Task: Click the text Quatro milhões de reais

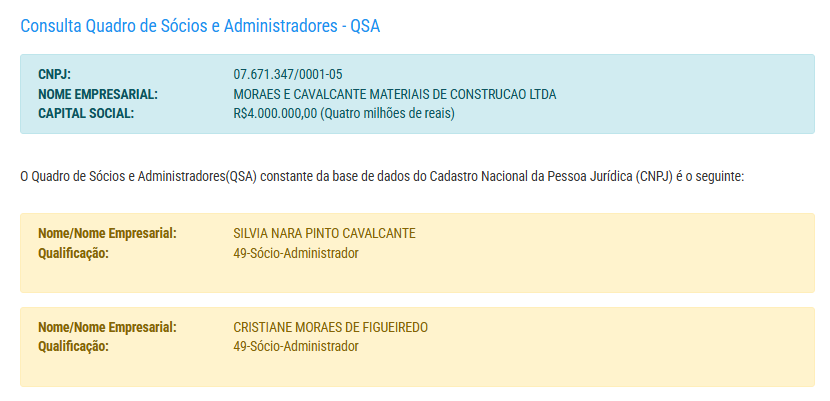Action: (388, 113)
